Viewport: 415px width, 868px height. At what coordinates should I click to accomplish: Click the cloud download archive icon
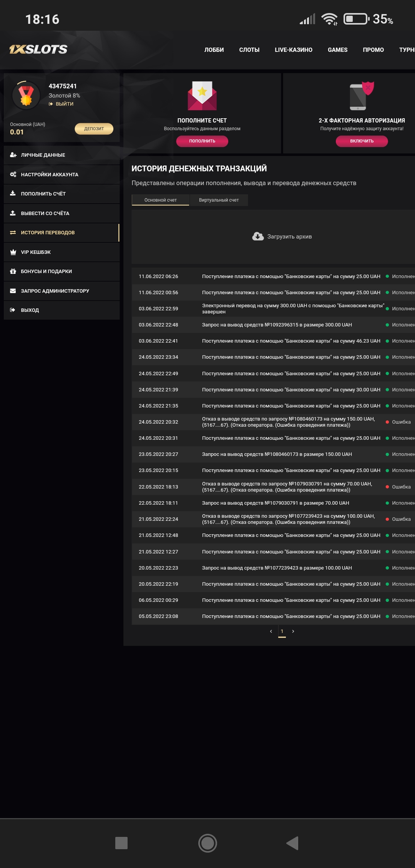pyautogui.click(x=258, y=237)
